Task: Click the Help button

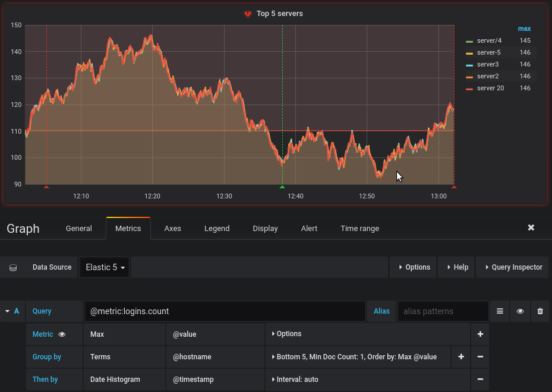Action: click(456, 267)
